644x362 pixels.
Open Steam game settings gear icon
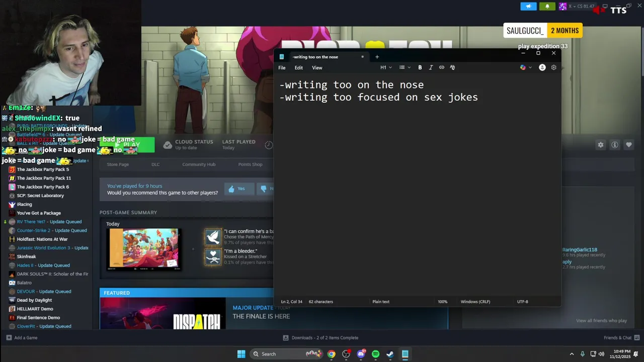[600, 145]
